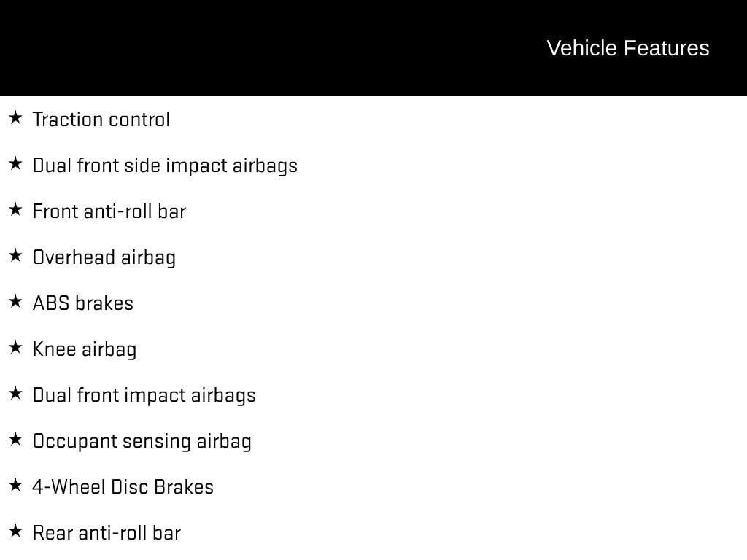Select the Dual front impact airbags text
This screenshot has width=747, height=560.
(144, 395)
